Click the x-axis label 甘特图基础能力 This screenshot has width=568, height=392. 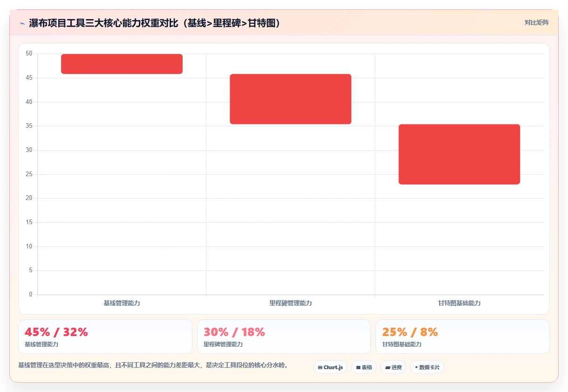tap(459, 303)
